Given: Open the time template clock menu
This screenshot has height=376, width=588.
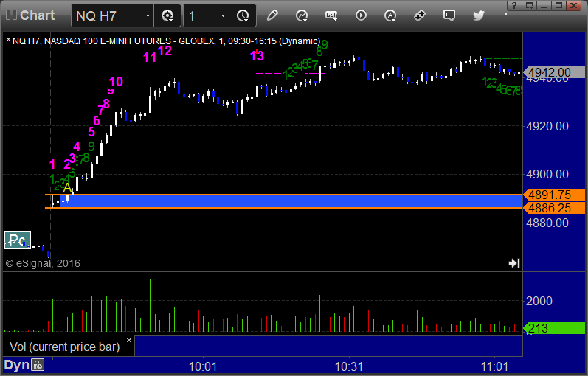Looking at the screenshot, I should tap(243, 15).
